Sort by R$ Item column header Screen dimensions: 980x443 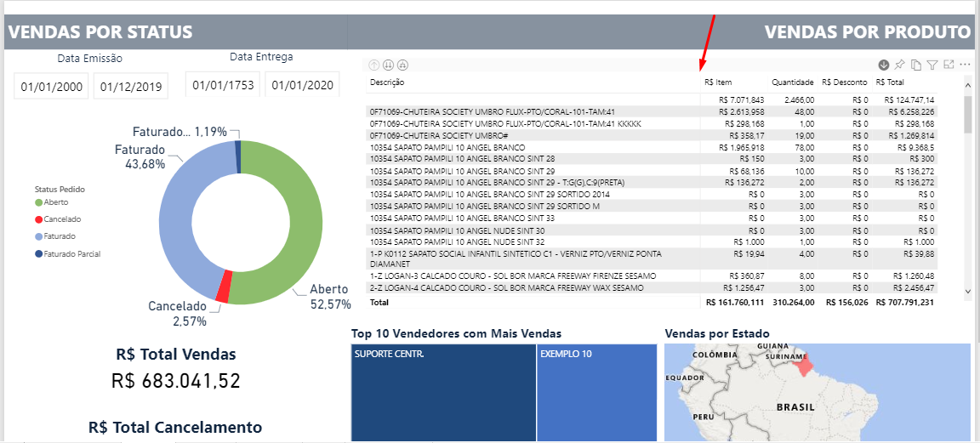click(718, 82)
